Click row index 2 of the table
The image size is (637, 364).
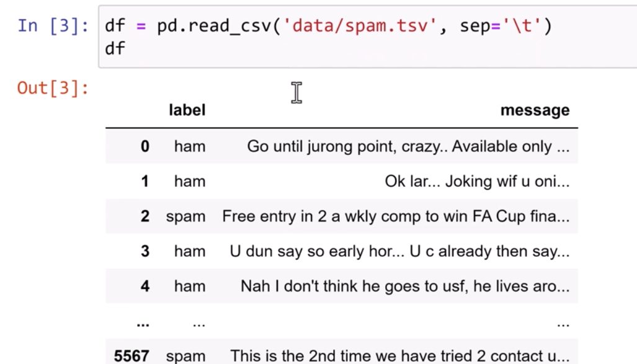pyautogui.click(x=145, y=216)
